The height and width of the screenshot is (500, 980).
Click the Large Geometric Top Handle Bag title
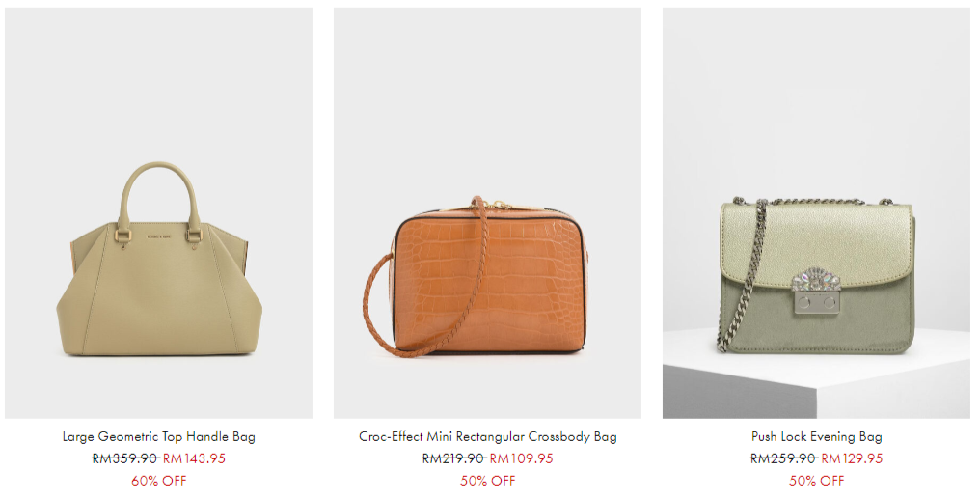tap(159, 436)
